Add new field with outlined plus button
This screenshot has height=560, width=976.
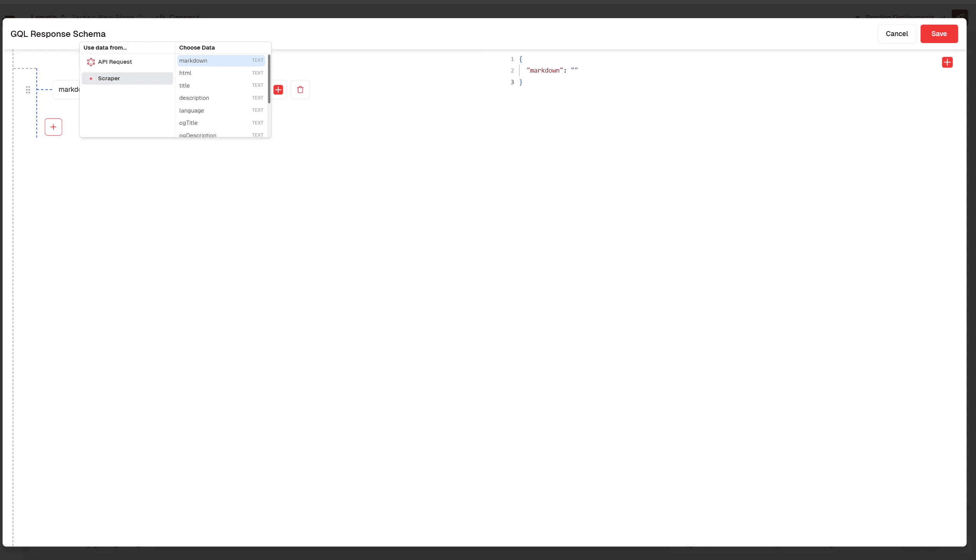click(x=53, y=127)
